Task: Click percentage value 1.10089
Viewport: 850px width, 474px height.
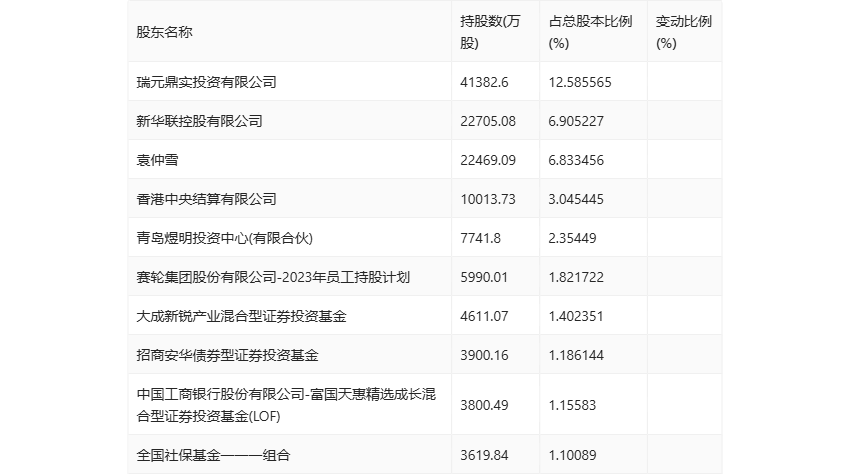Action: tap(572, 455)
